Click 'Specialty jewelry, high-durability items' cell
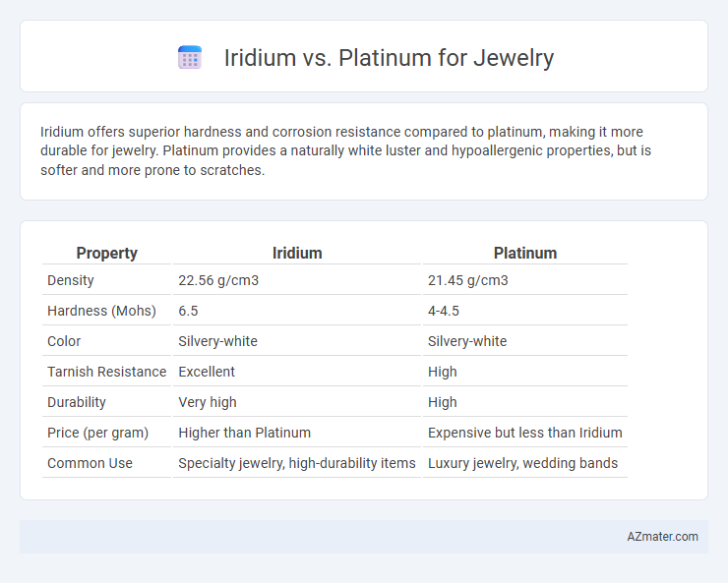Image resolution: width=728 pixels, height=583 pixels. coord(297,463)
